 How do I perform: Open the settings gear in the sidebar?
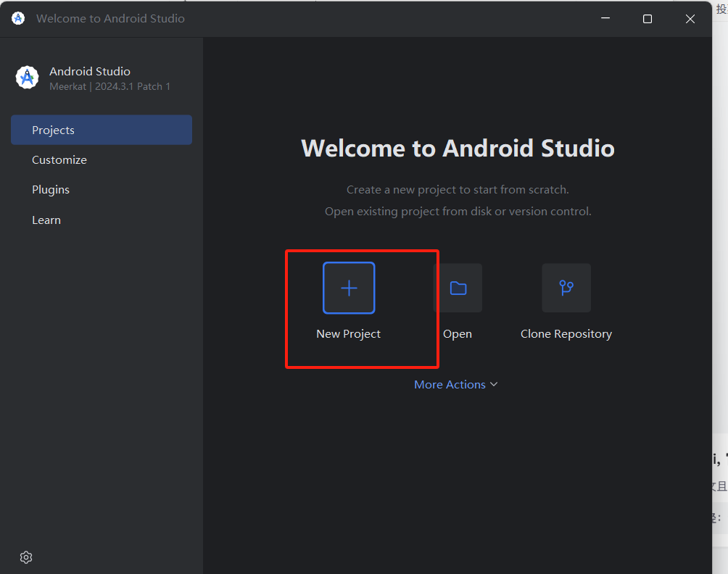point(26,557)
